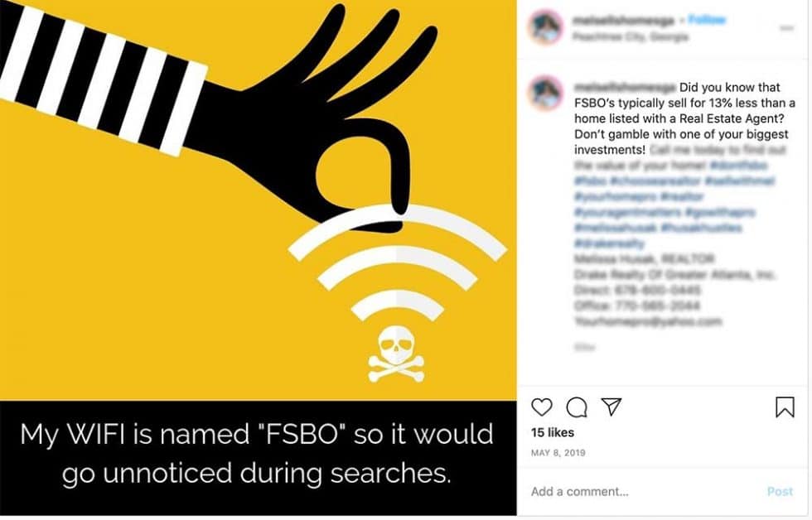The width and height of the screenshot is (812, 520).
Task: Open the three-dot options menu
Action: (786, 28)
